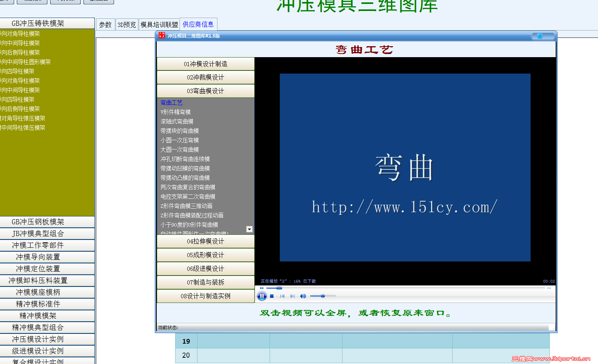Open the 小圆一次压弯模 lesson

[x=180, y=141]
